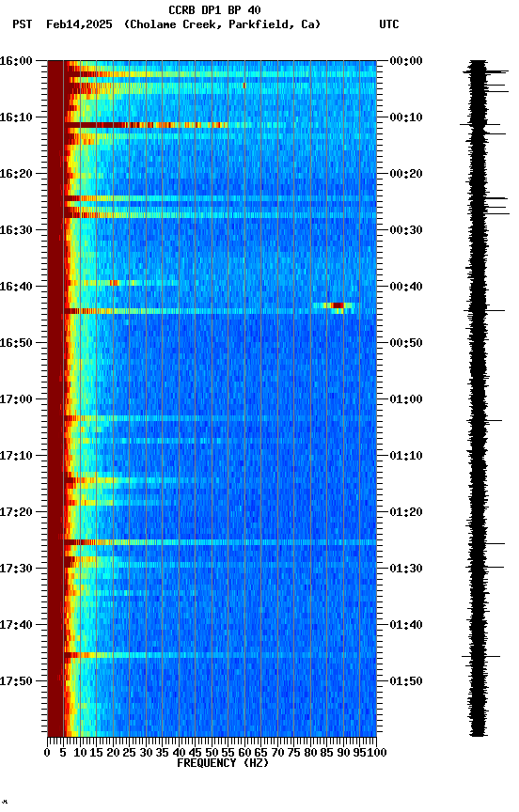Screen dimensions: 519x812
Task: Click the 00:50 UTC time label
Action: pyautogui.click(x=406, y=343)
